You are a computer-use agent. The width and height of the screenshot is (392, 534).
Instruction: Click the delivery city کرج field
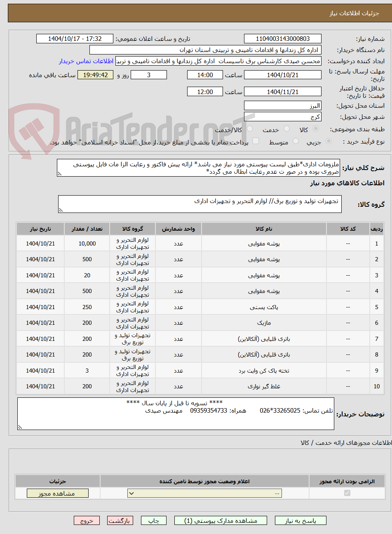point(283,117)
